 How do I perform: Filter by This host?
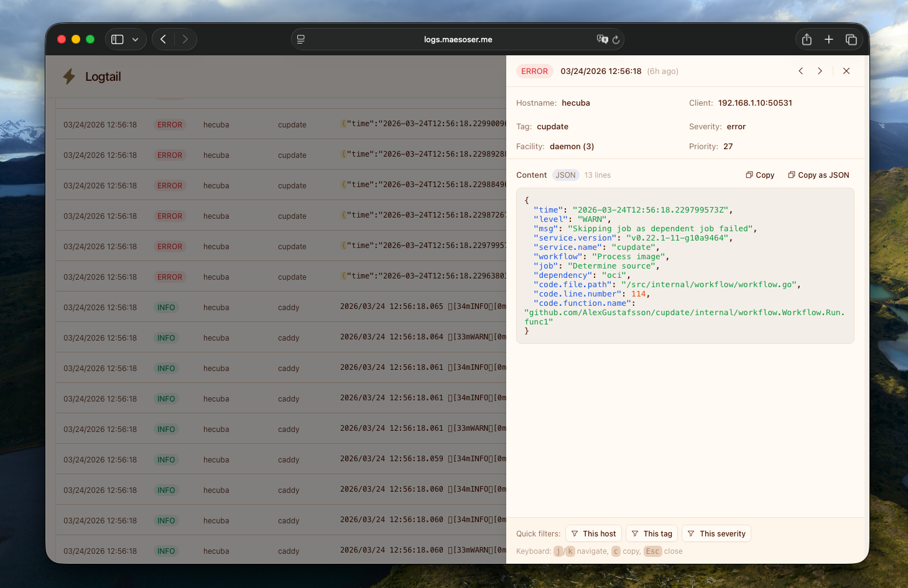click(x=593, y=534)
